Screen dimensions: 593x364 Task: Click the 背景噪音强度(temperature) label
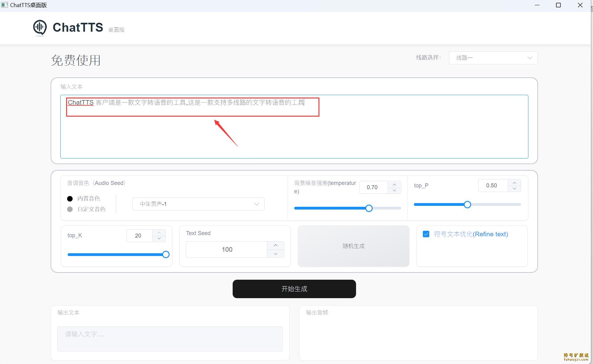[325, 187]
